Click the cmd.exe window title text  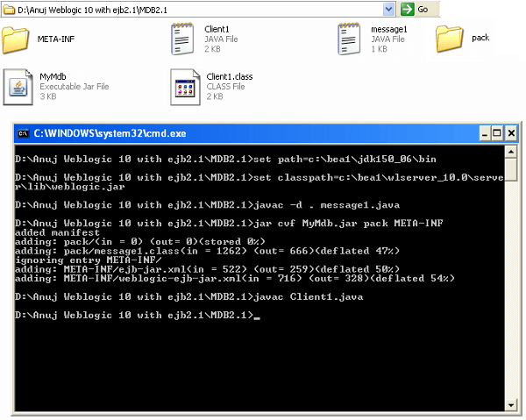point(110,133)
